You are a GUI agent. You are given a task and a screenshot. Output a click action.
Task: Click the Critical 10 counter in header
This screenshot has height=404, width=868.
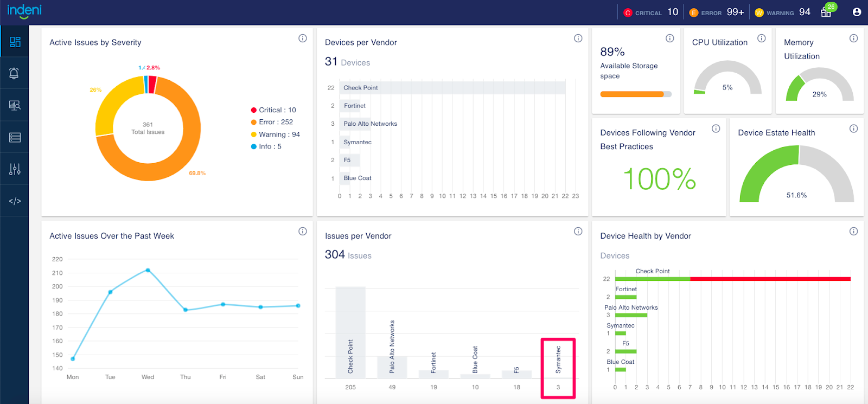[x=651, y=12]
